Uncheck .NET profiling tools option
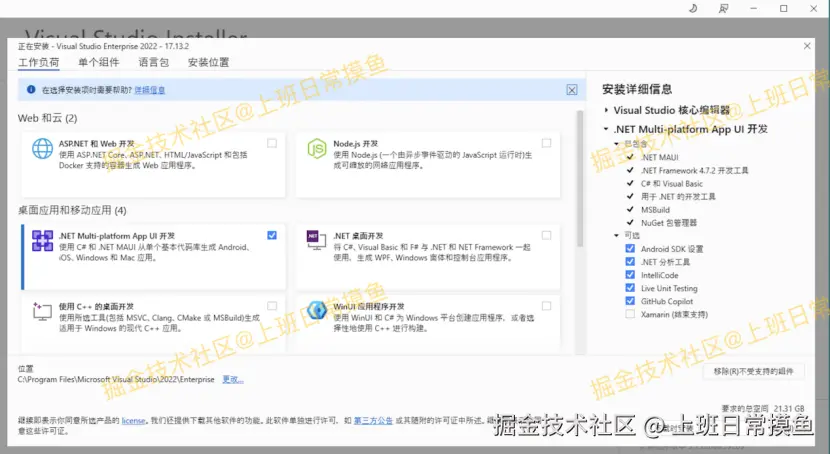Image resolution: width=830 pixels, height=454 pixels. tap(630, 262)
